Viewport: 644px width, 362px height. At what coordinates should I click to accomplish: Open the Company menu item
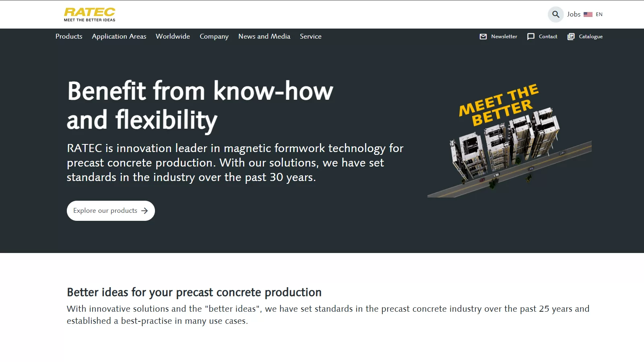[214, 36]
